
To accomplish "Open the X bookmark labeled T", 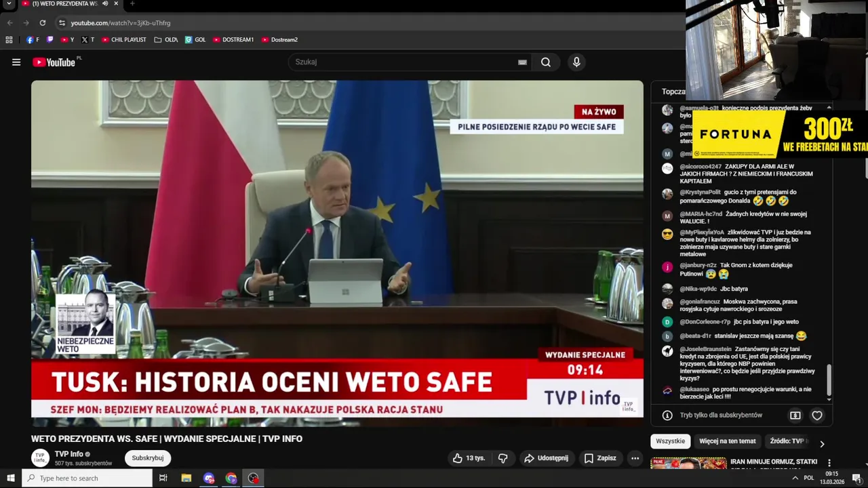I will (x=87, y=40).
